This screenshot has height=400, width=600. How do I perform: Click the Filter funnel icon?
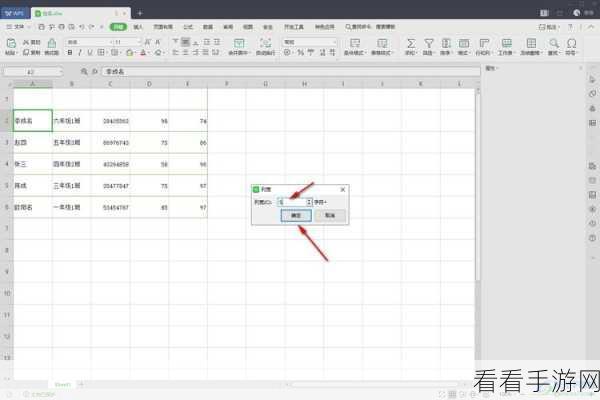tap(429, 43)
